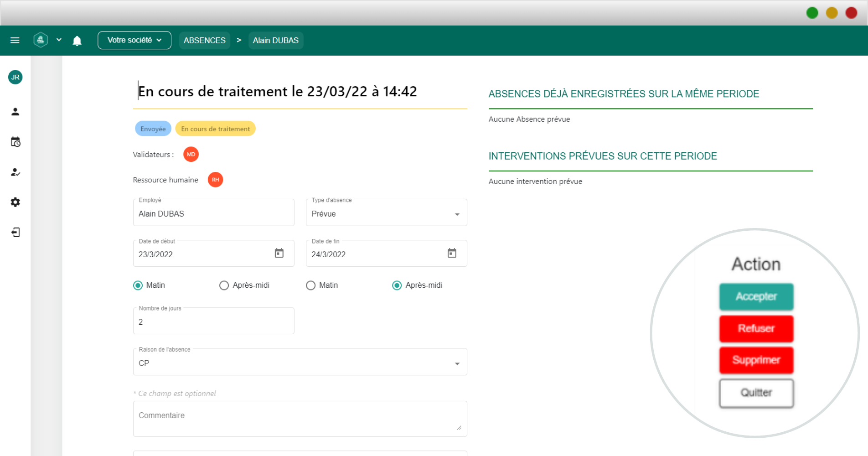Screen dimensions: 868x456
Task: Open the user validation sidebar icon
Action: (x=15, y=172)
